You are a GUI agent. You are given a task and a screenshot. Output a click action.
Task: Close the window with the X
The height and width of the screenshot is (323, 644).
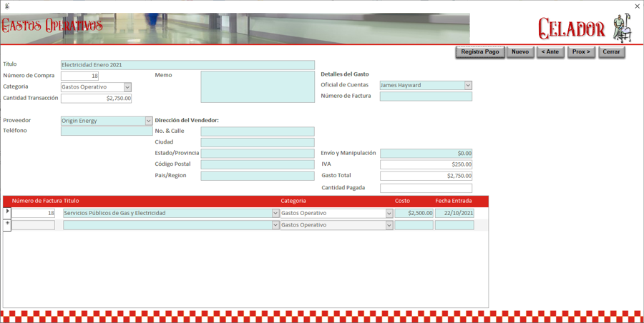[x=637, y=6]
